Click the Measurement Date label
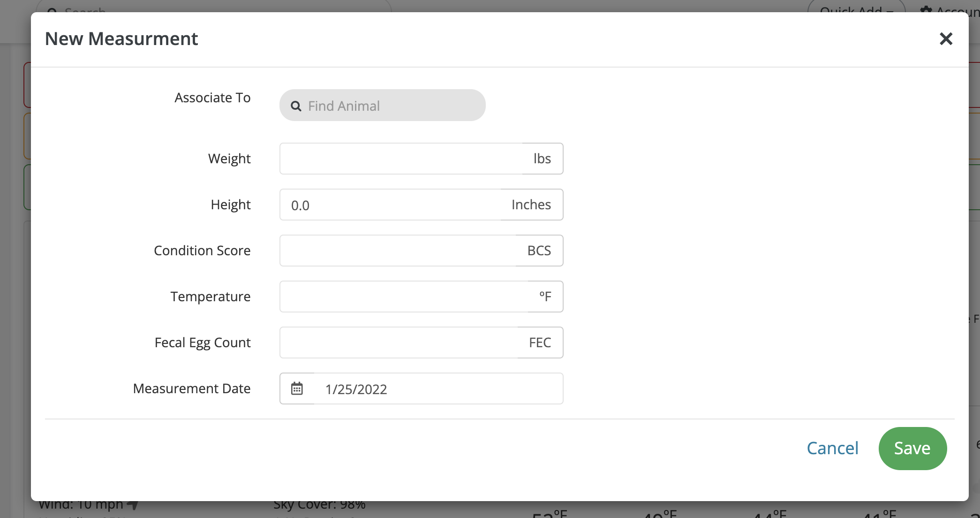980x518 pixels. (192, 388)
